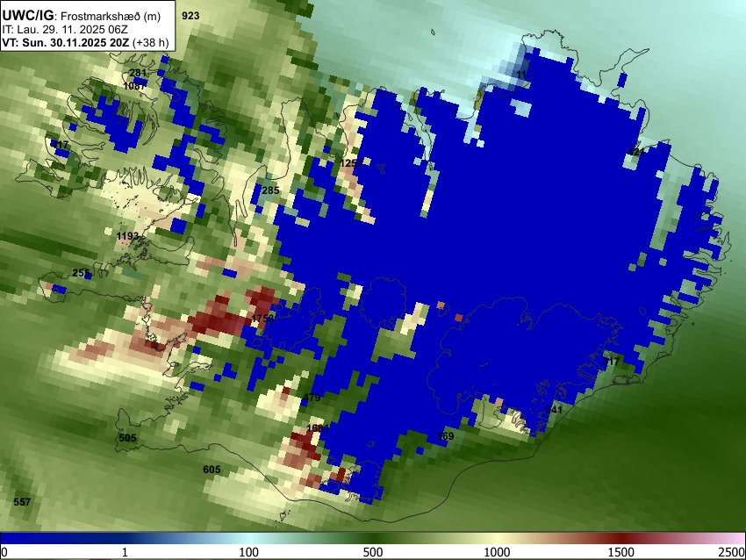Viewport: 746px width, 560px height.
Task: Click the color scale tick label 1500
Action: 621,552
